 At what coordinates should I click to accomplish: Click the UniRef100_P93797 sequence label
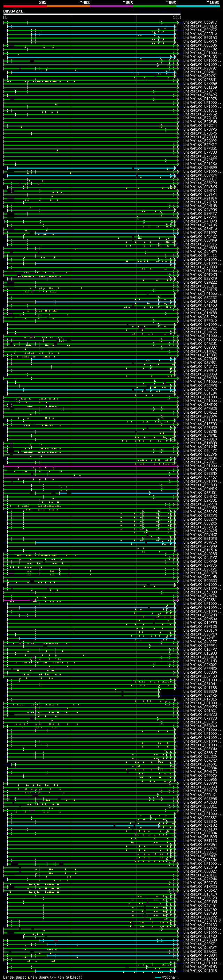200,68
